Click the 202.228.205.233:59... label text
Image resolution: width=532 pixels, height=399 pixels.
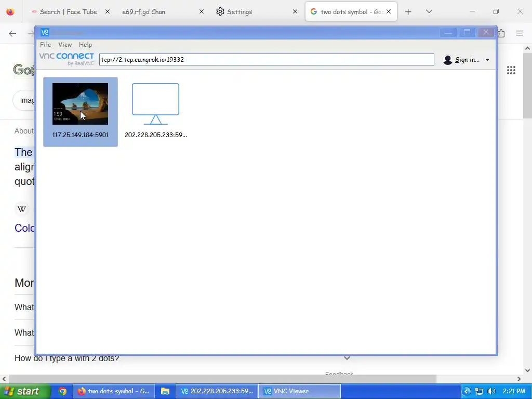pos(156,135)
